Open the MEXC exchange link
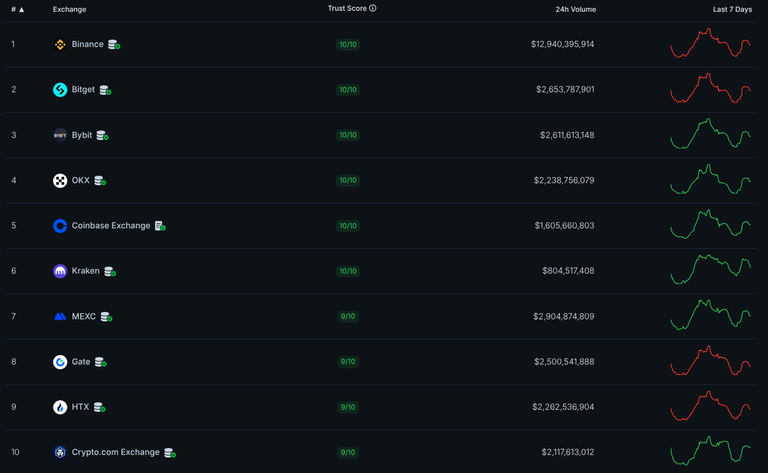This screenshot has width=768, height=473. (x=84, y=316)
